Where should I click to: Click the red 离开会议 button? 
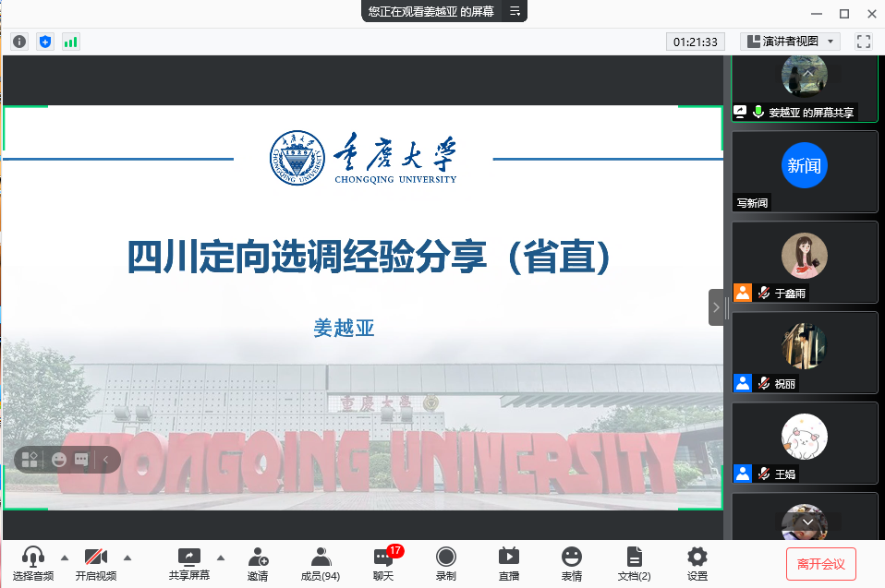click(x=820, y=563)
